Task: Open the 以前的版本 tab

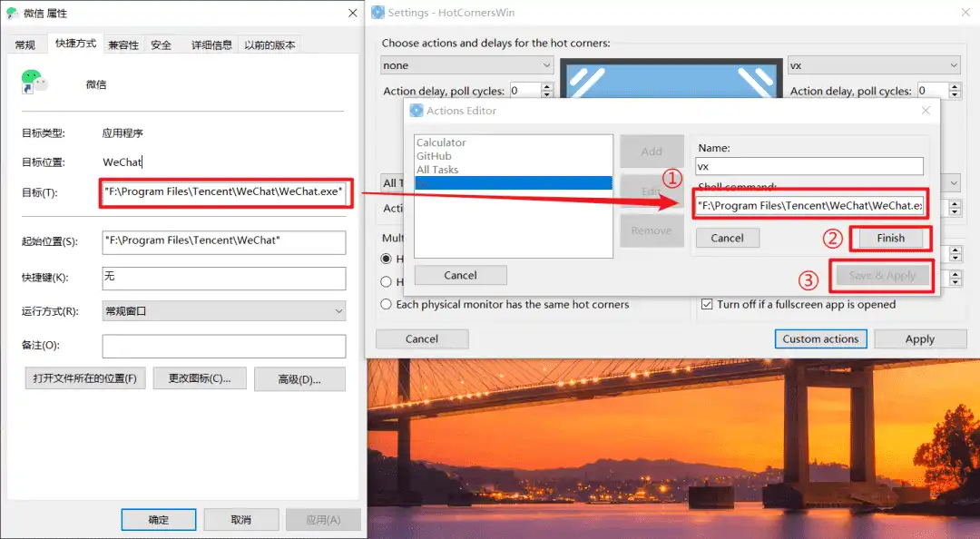Action: [269, 45]
